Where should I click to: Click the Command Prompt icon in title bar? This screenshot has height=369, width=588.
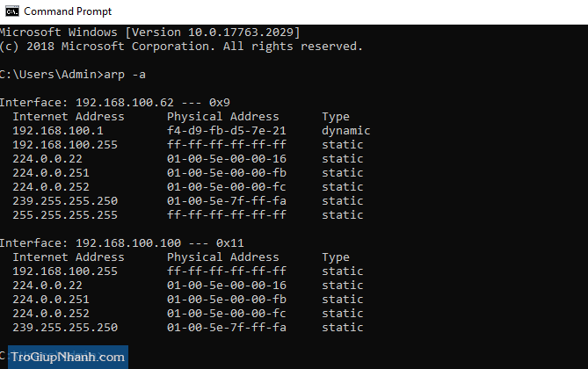pyautogui.click(x=10, y=11)
